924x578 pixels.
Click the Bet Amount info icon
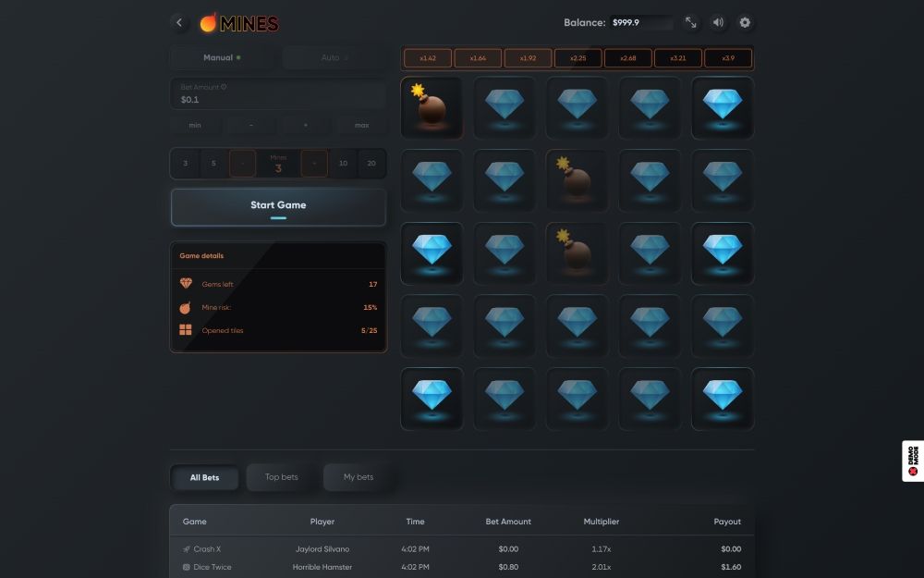pos(224,87)
